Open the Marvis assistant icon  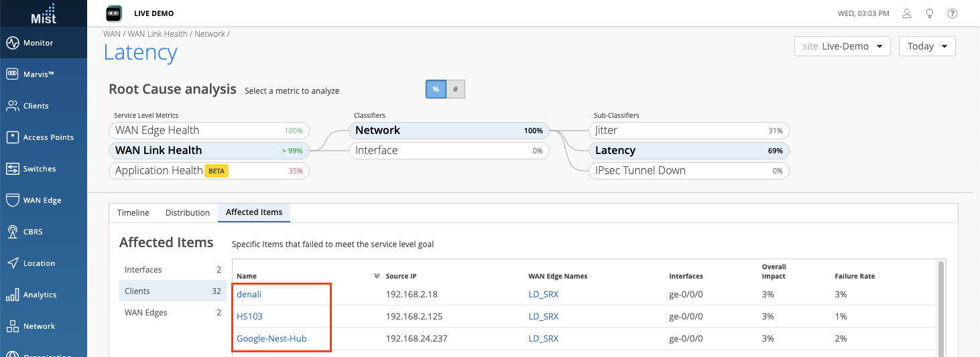[x=13, y=74]
